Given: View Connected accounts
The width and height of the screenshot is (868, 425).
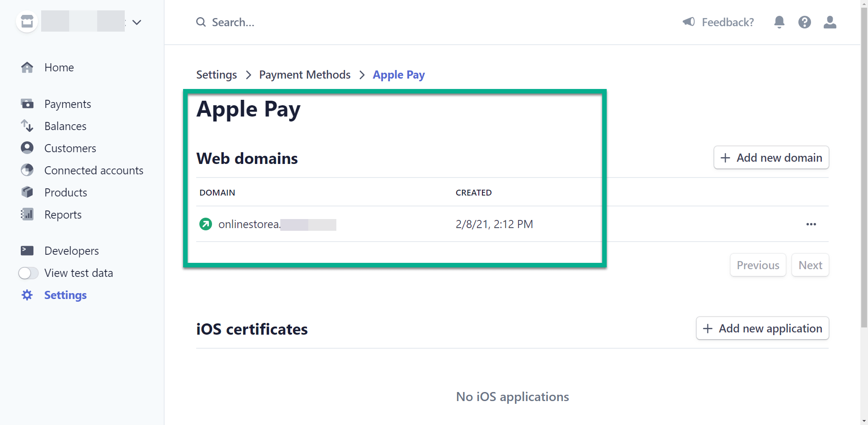Looking at the screenshot, I should (94, 170).
